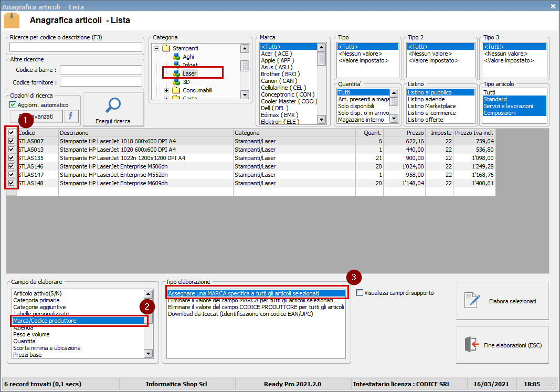
Task: Collapse the Stampanti tree node
Action: click(x=156, y=48)
